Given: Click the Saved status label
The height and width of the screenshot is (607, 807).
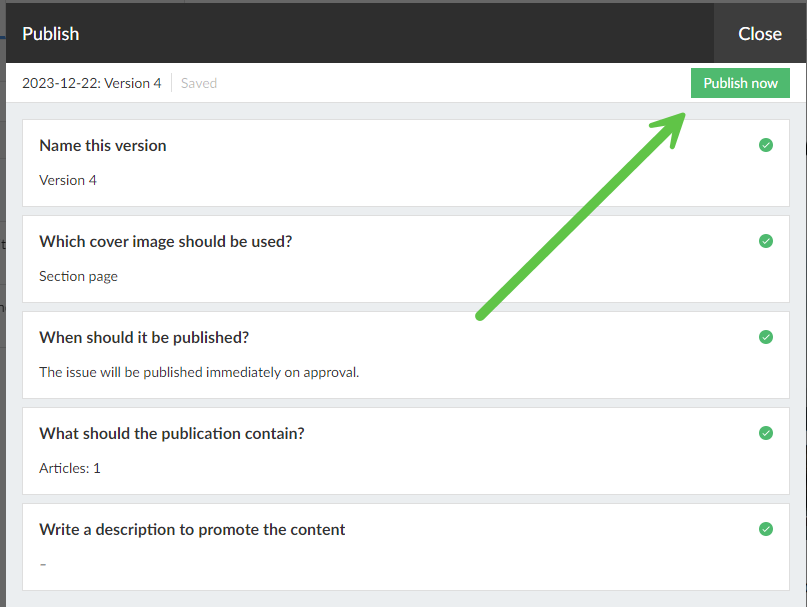Looking at the screenshot, I should click(198, 83).
